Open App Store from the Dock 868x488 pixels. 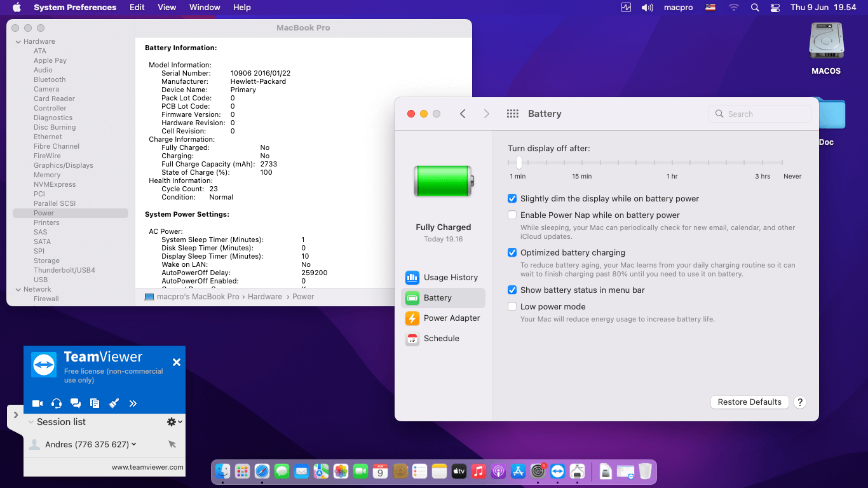point(519,471)
